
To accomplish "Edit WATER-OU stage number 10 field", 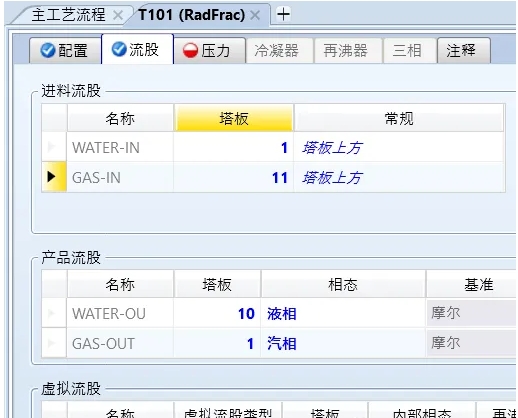I will (217, 313).
